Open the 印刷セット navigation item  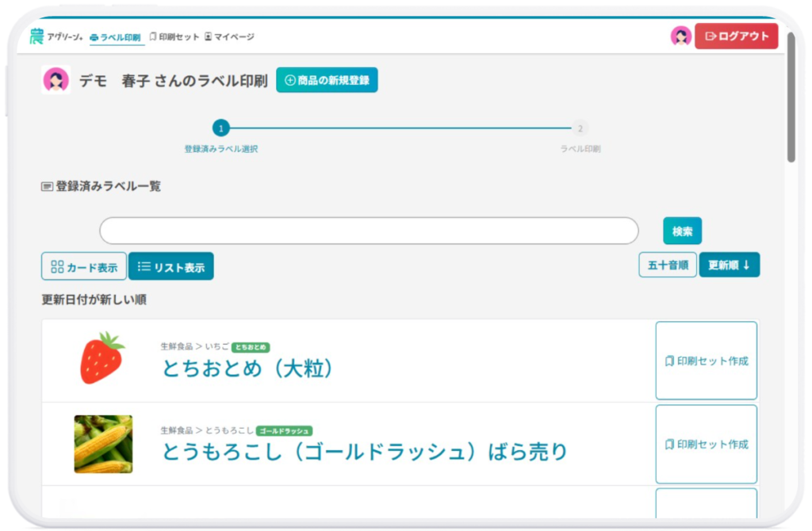[174, 37]
